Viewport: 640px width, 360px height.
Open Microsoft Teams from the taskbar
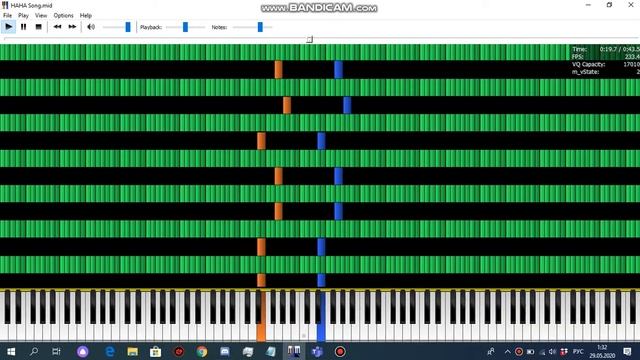(317, 351)
